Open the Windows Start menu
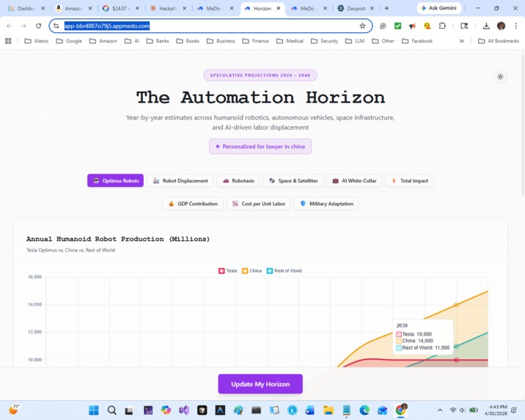 click(x=94, y=410)
